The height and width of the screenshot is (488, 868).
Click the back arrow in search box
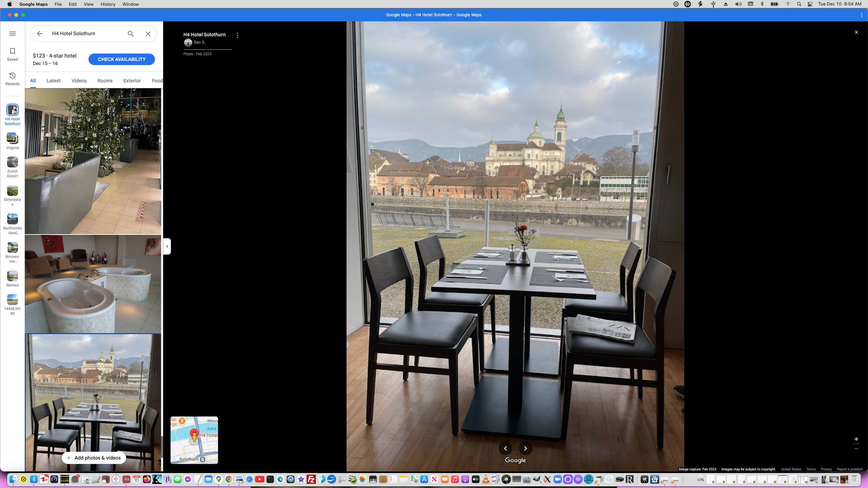tap(40, 34)
